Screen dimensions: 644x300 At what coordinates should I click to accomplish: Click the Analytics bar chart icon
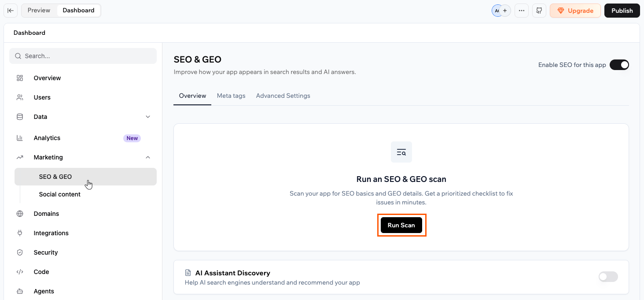(20, 138)
